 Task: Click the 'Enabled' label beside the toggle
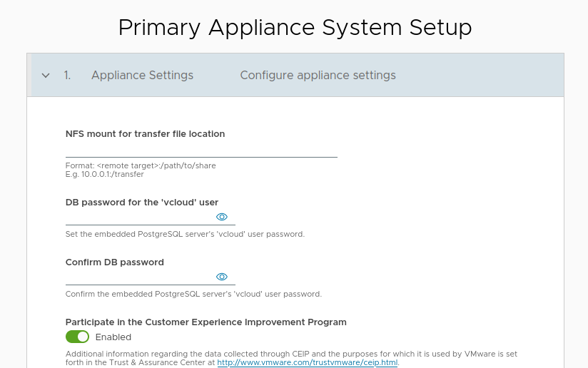tap(113, 337)
